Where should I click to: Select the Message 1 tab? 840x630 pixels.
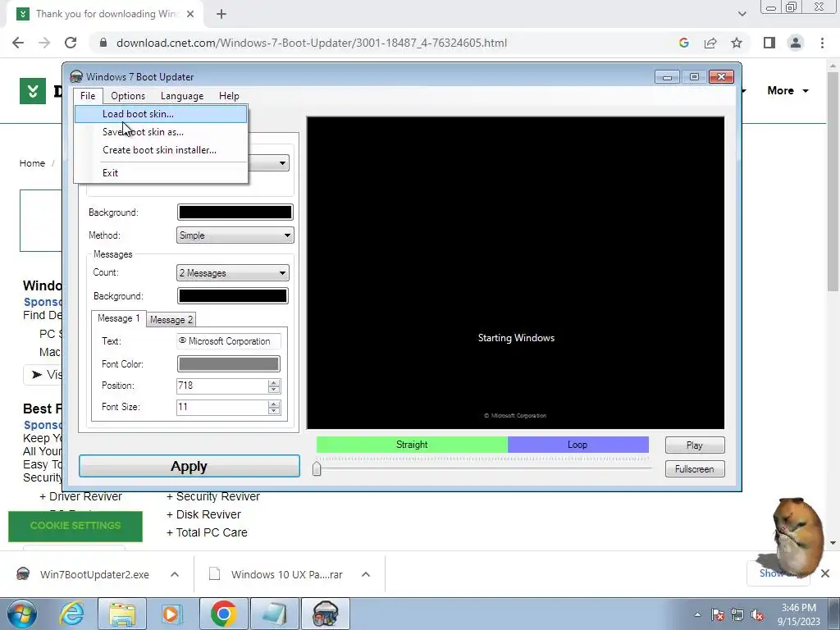pos(118,318)
